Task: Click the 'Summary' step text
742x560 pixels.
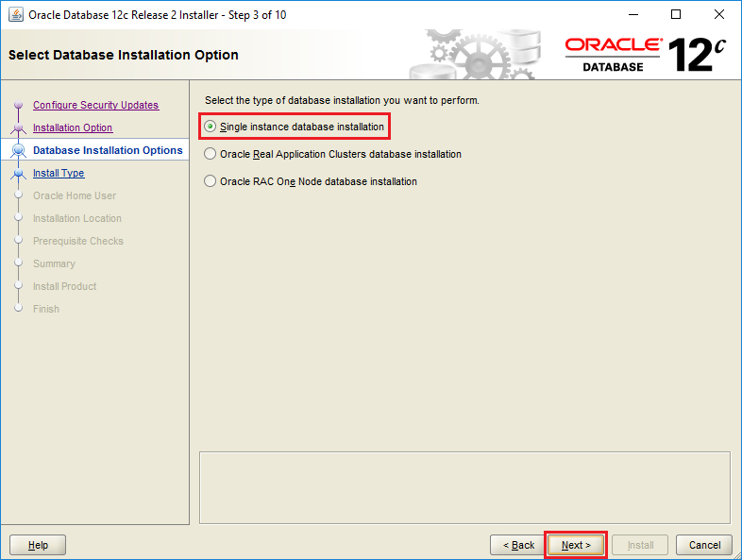Action: 54,263
